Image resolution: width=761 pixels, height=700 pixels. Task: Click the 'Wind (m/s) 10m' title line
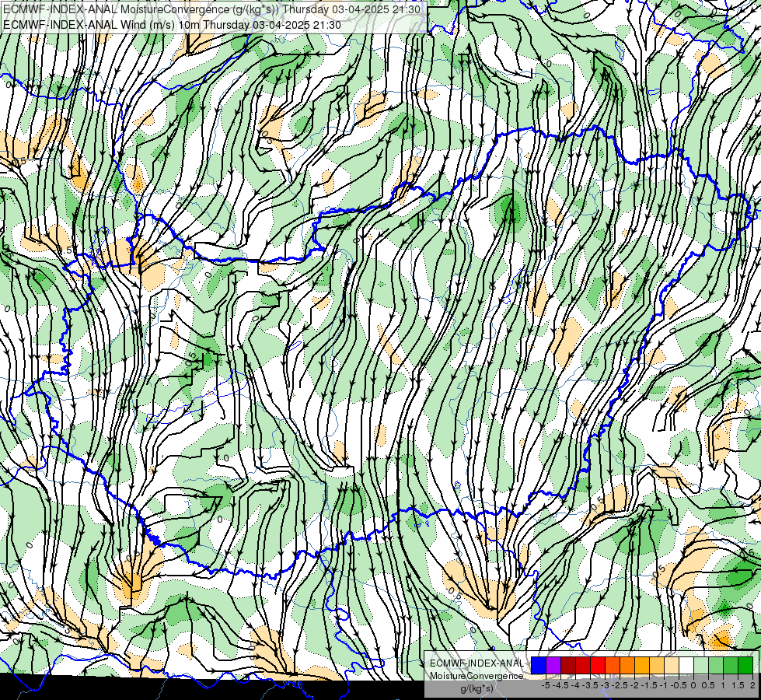172,25
